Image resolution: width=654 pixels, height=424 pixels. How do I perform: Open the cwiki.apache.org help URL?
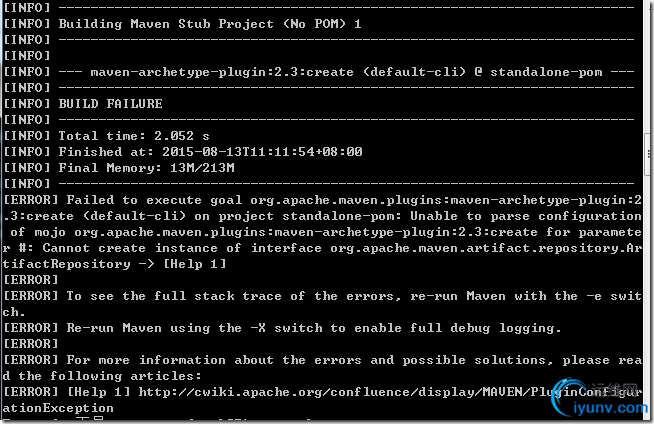pos(390,392)
